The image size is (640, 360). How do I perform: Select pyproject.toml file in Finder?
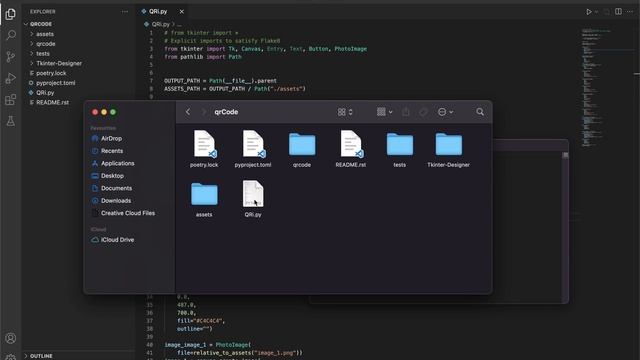(x=253, y=149)
